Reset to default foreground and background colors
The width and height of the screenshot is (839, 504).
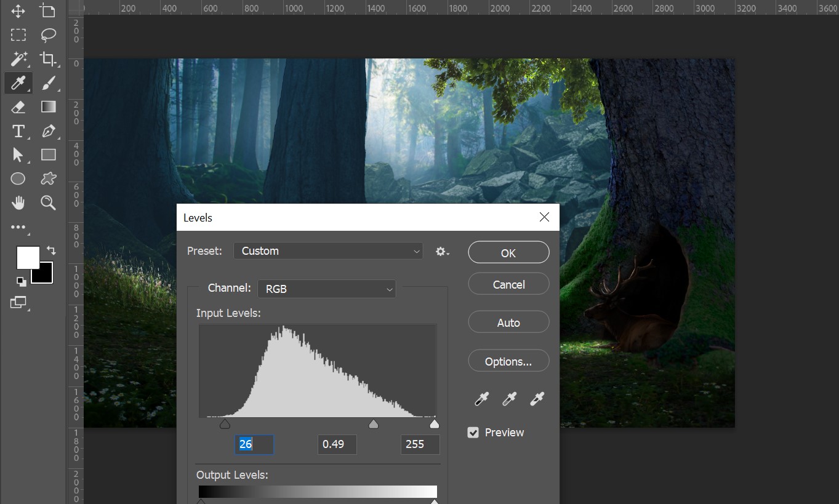(22, 282)
